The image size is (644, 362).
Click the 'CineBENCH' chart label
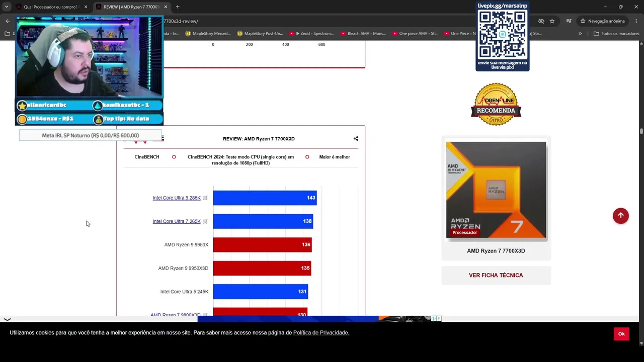pos(147,157)
